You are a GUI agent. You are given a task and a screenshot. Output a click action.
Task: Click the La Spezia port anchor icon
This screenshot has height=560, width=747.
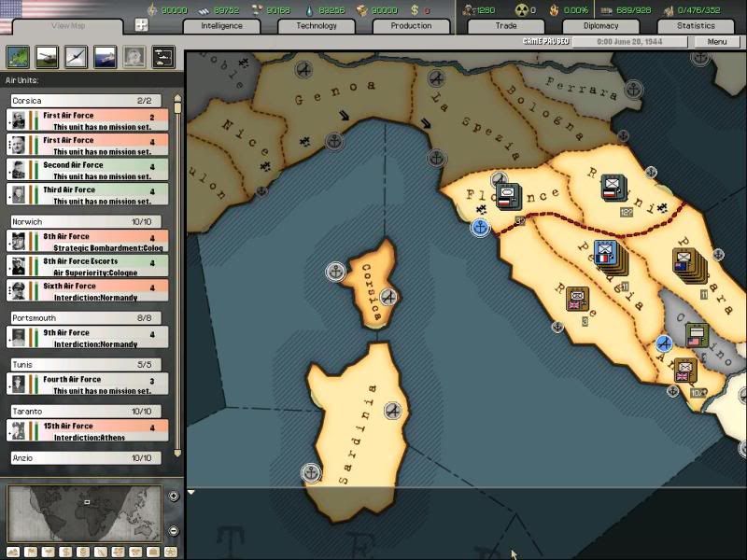point(436,158)
